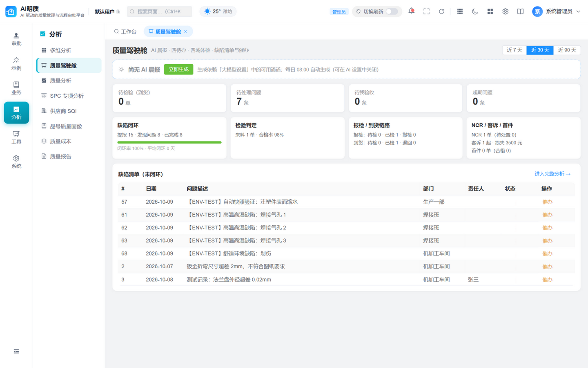Viewport: 588px width, 368px height.
Task: Select the 近 7 天 range
Action: click(x=514, y=50)
